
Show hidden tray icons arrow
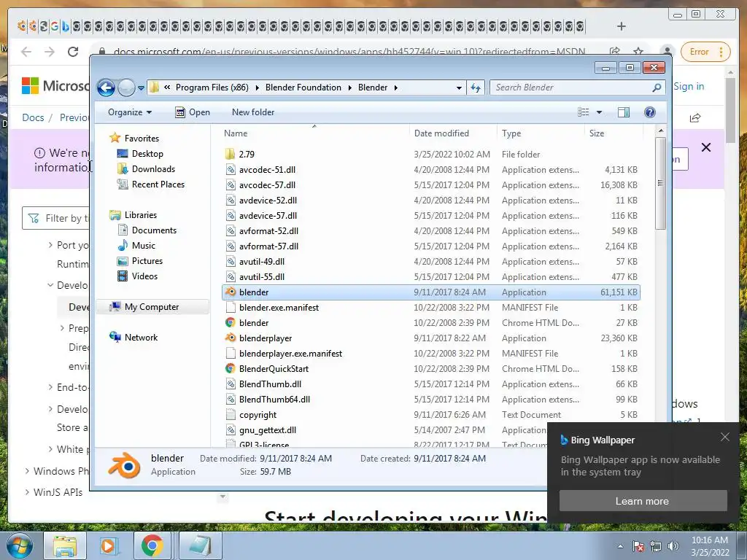(620, 546)
